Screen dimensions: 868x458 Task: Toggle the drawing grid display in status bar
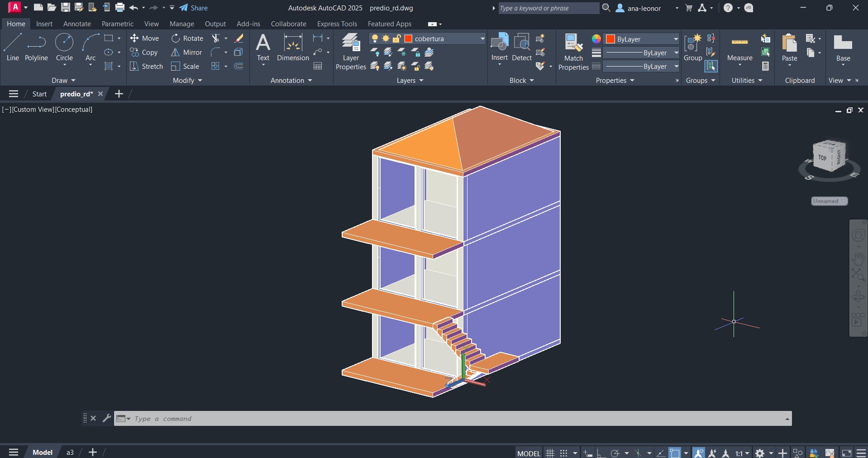pyautogui.click(x=550, y=453)
